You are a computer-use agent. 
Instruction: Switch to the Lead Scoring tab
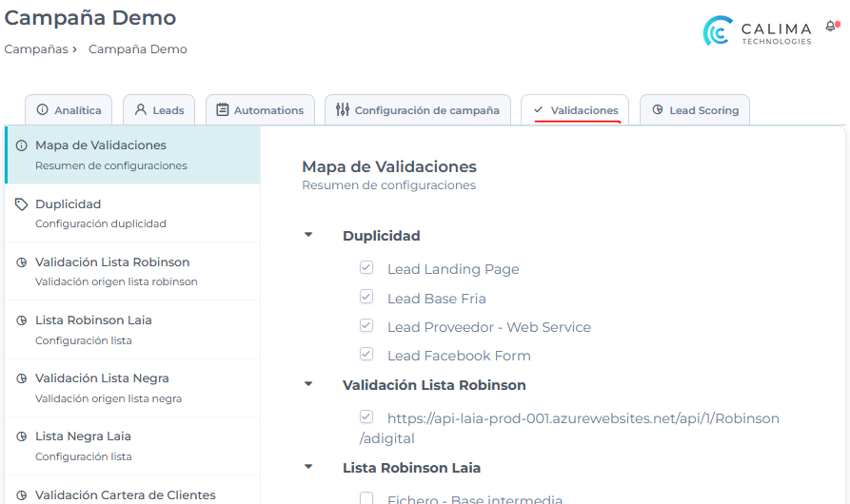tap(695, 110)
